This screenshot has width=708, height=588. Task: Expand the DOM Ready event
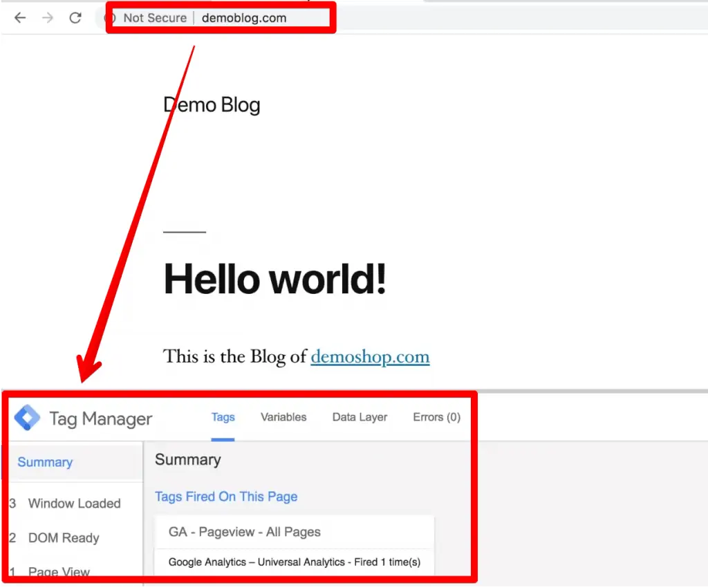point(62,538)
